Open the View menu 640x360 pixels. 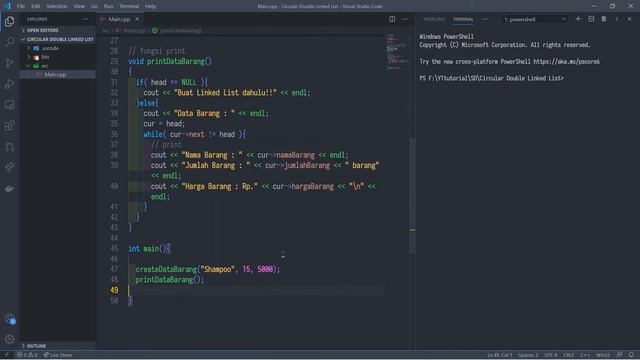(x=79, y=6)
